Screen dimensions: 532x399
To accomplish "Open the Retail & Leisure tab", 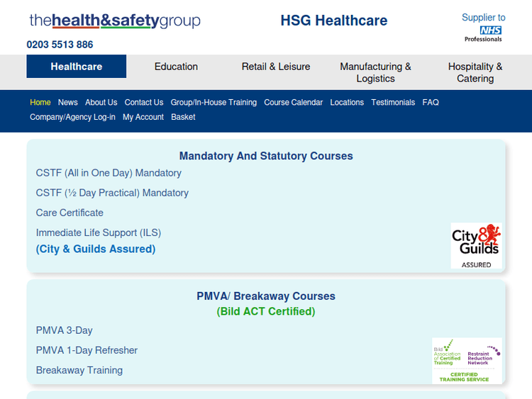I will click(x=276, y=67).
